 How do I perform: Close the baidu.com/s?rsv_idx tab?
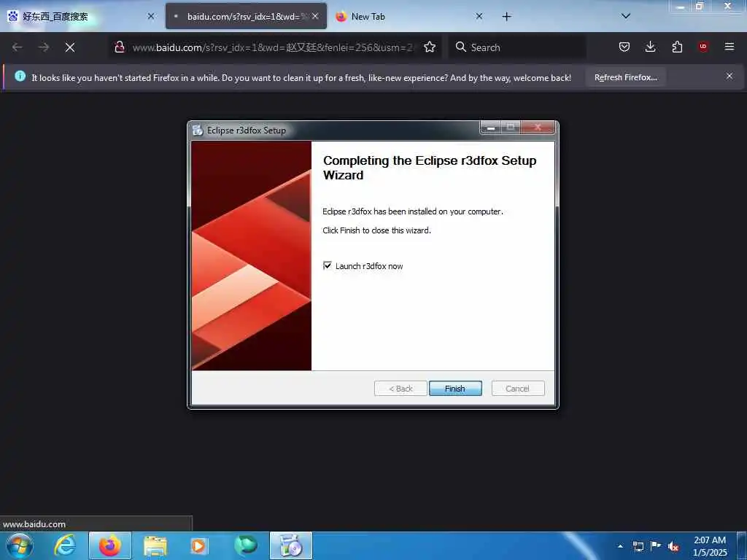(315, 16)
